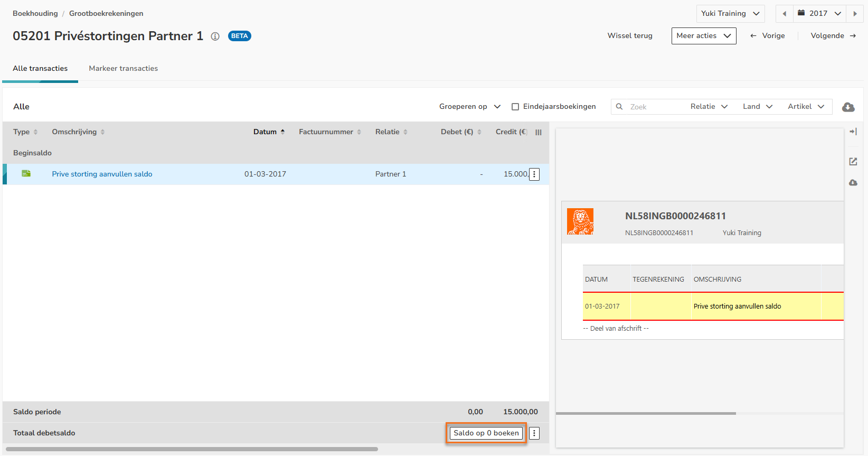
Task: Open the Yuki Training administration dropdown
Action: click(x=730, y=14)
